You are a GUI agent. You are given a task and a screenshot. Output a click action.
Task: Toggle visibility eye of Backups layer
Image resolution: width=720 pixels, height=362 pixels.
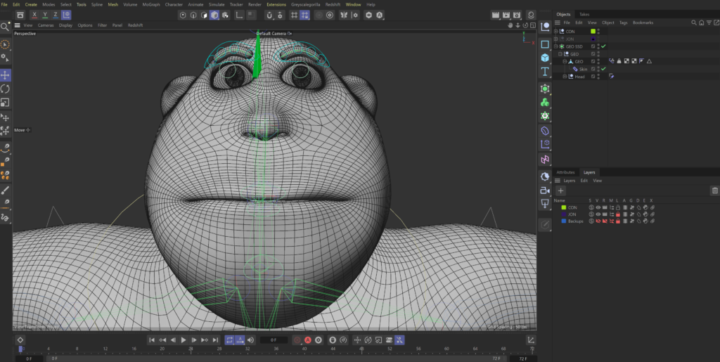click(598, 221)
